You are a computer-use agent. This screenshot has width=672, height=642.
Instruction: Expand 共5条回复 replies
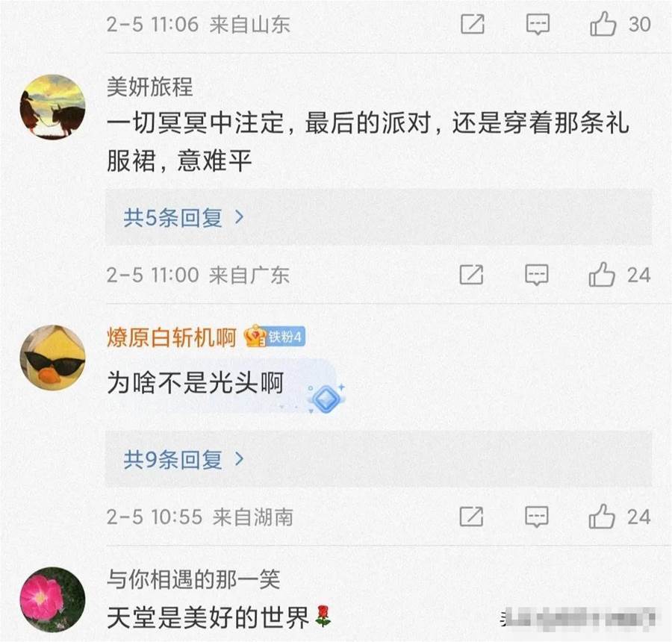tap(183, 218)
